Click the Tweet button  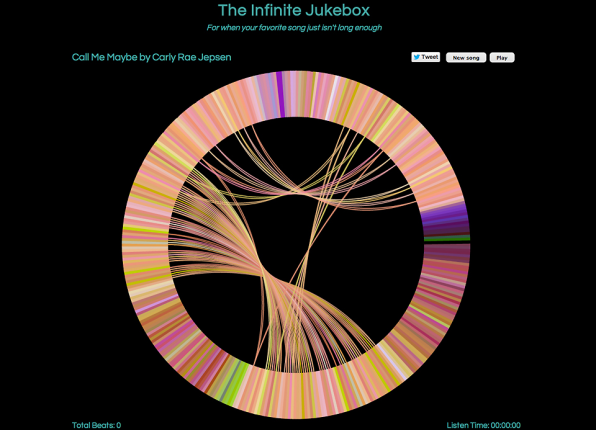tap(426, 57)
